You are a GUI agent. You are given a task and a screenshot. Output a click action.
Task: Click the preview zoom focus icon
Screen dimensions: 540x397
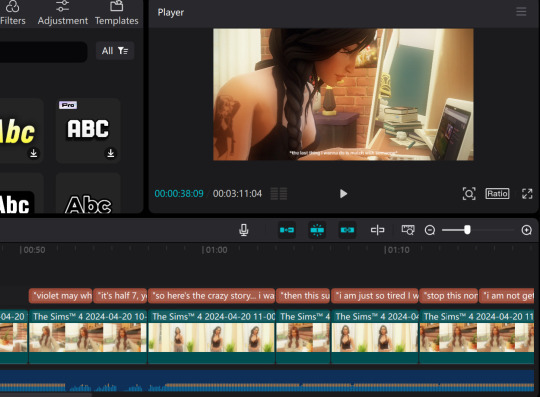coord(469,194)
